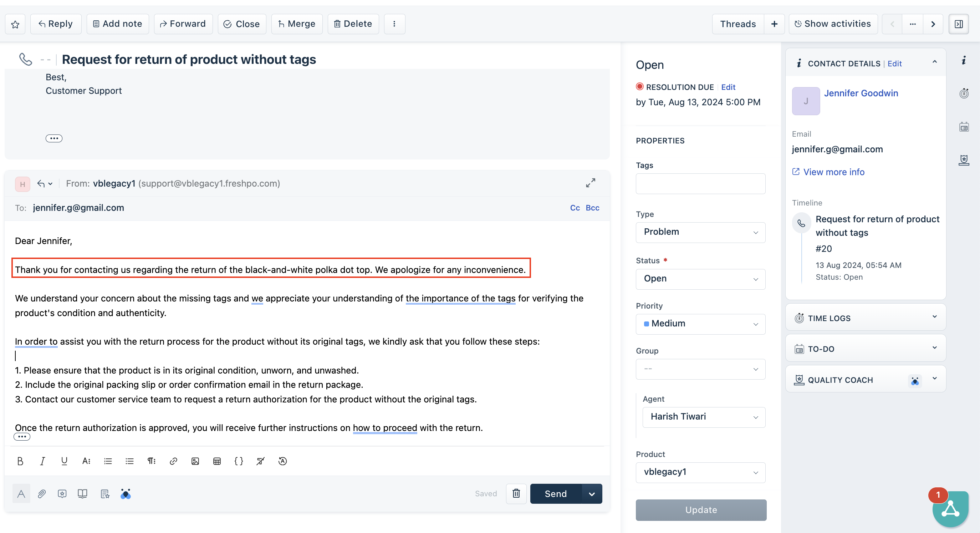This screenshot has height=533, width=980.
Task: Expand reply editor to full size
Action: 591,183
